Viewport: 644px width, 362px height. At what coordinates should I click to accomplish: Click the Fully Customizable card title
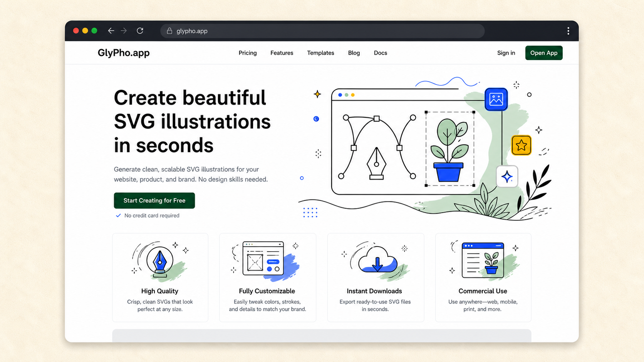[x=267, y=291]
